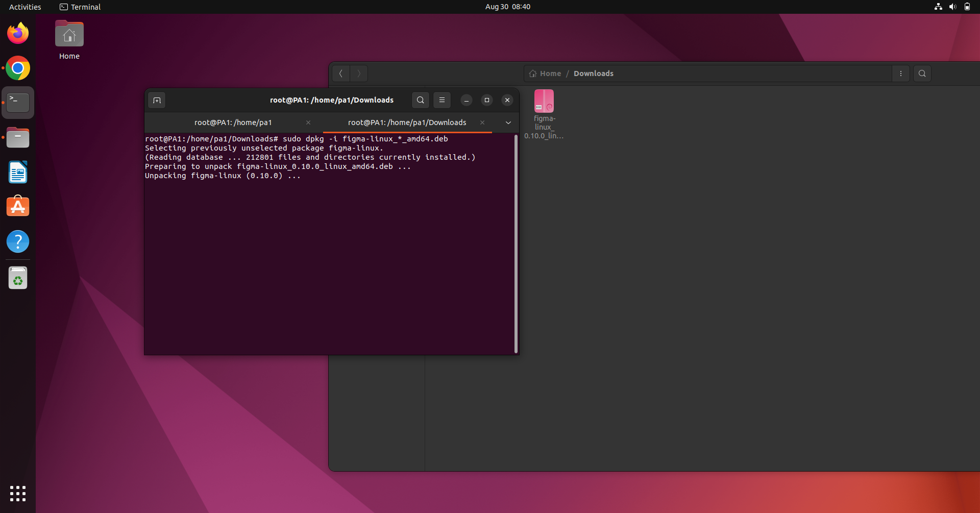Switch to the /home/pa1 terminal tab
The width and height of the screenshot is (980, 513).
click(x=233, y=123)
